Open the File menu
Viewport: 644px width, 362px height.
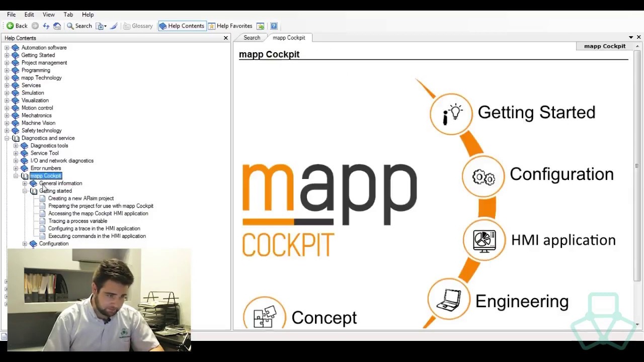tap(11, 15)
